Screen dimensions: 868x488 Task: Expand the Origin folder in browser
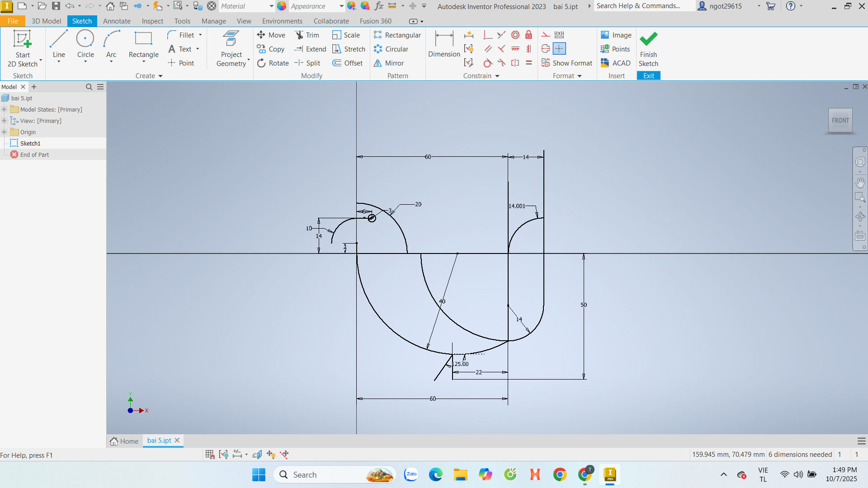[x=4, y=132]
